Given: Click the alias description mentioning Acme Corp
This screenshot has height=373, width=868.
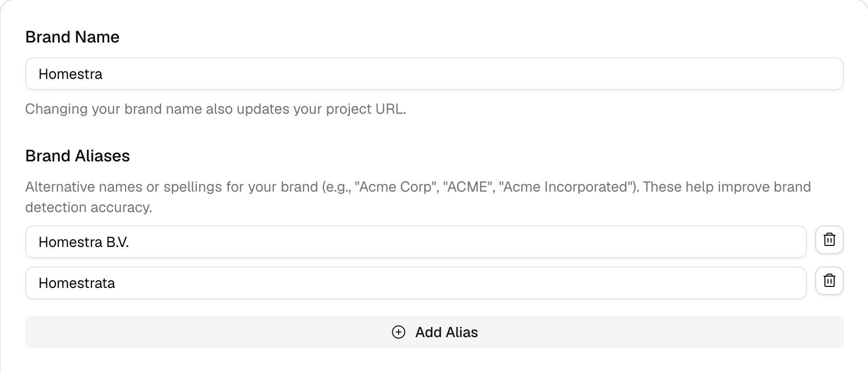Looking at the screenshot, I should click(418, 197).
